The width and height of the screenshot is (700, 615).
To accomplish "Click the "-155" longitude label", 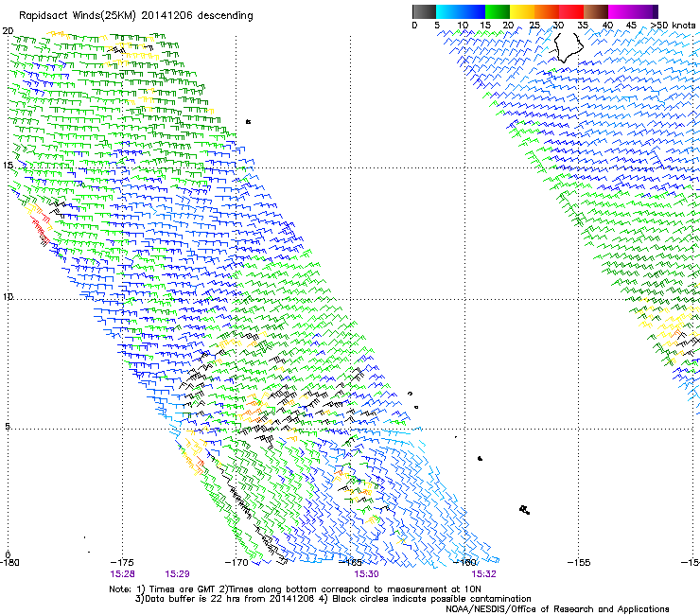I will click(579, 563).
